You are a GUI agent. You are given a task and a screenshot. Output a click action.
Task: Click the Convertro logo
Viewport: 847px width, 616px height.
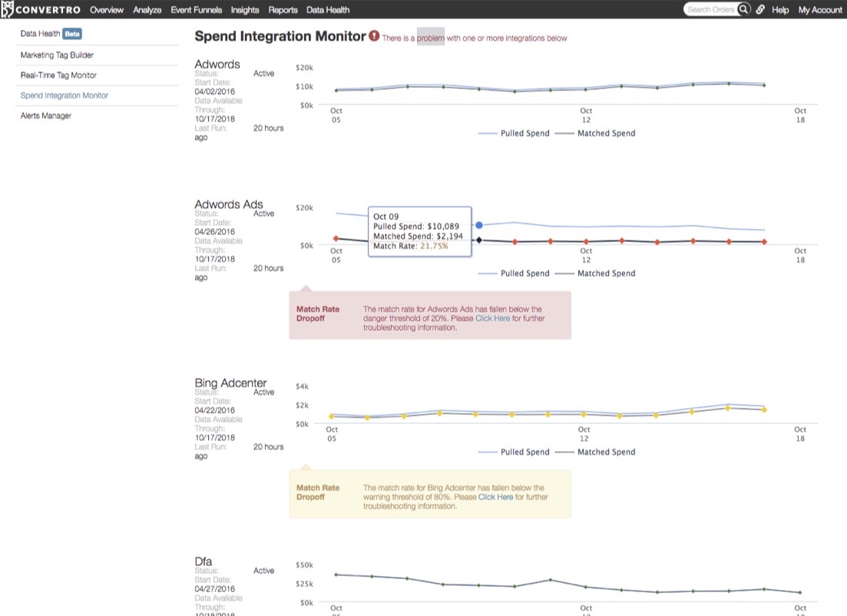tap(41, 10)
